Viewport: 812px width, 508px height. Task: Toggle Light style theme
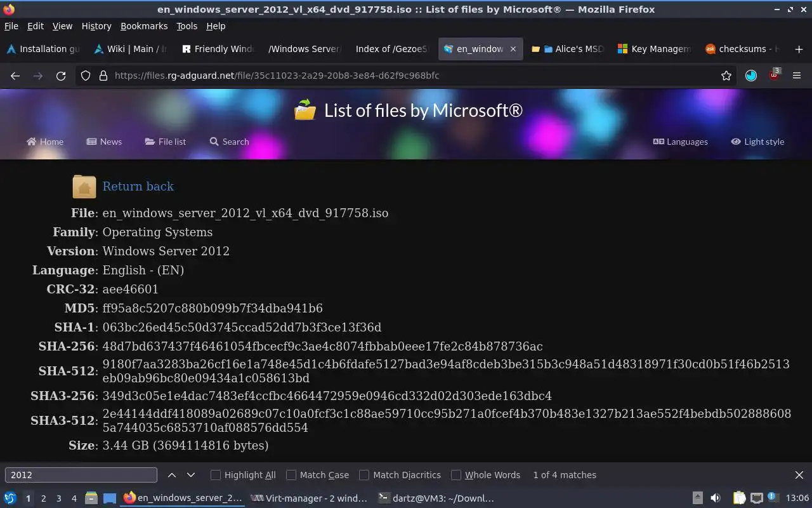(757, 142)
